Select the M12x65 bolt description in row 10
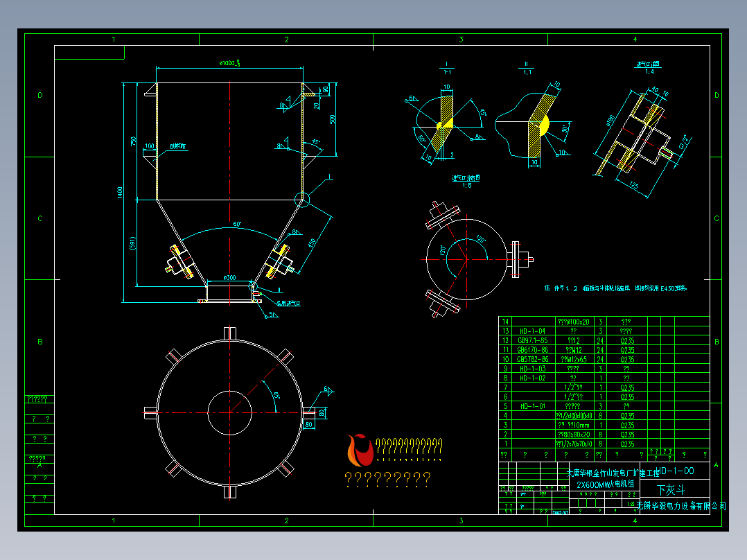 (x=574, y=359)
